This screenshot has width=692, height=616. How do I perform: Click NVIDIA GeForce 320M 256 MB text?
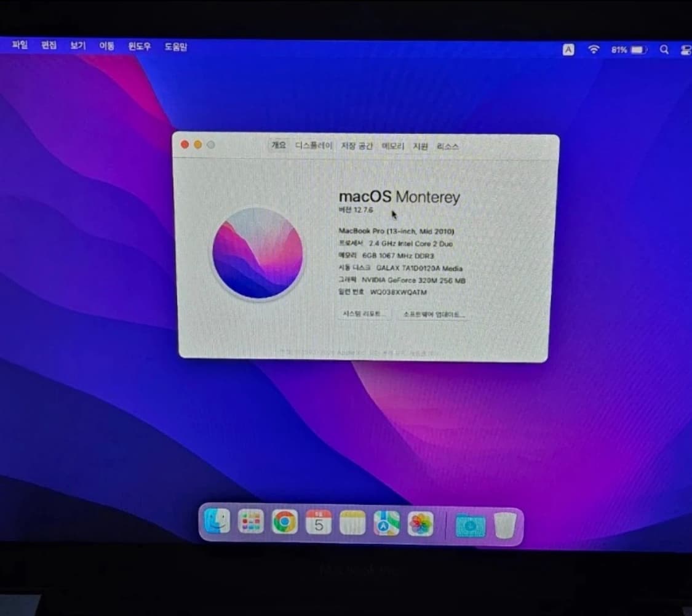tap(413, 280)
